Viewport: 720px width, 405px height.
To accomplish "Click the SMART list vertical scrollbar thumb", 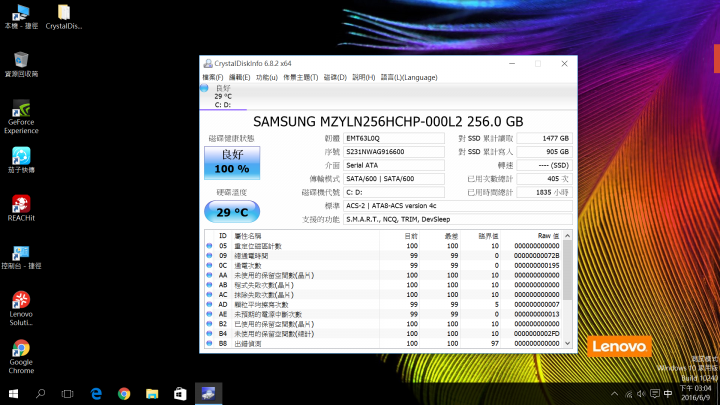I will pos(568,270).
